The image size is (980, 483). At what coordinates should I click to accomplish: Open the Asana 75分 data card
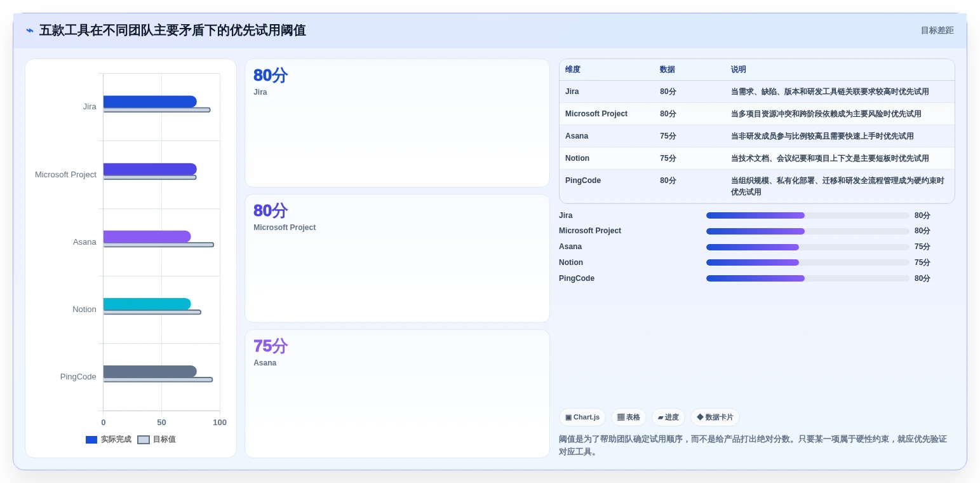(397, 393)
